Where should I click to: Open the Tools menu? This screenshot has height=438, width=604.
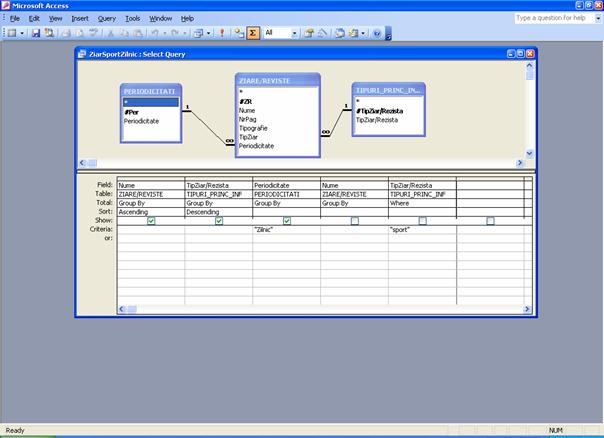pyautogui.click(x=133, y=18)
